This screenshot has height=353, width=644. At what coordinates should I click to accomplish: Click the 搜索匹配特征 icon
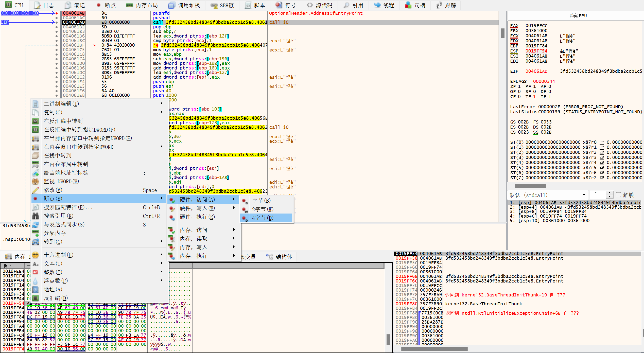(36, 207)
